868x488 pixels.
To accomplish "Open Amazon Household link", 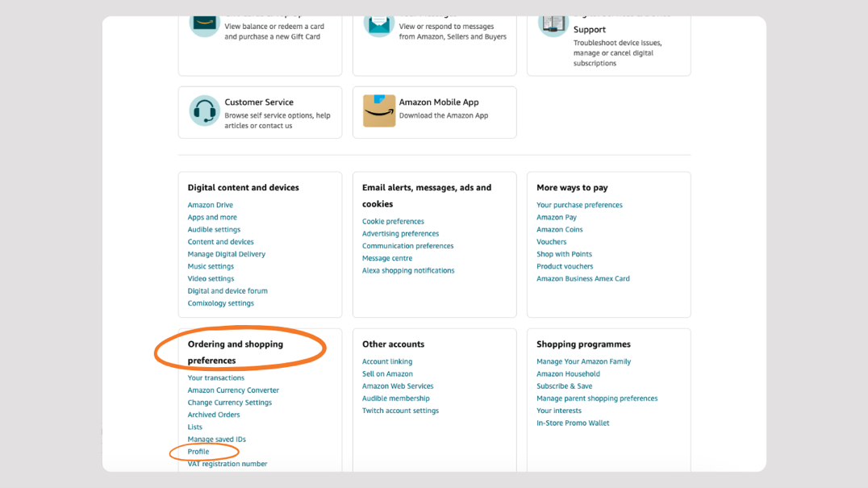I will tap(568, 373).
